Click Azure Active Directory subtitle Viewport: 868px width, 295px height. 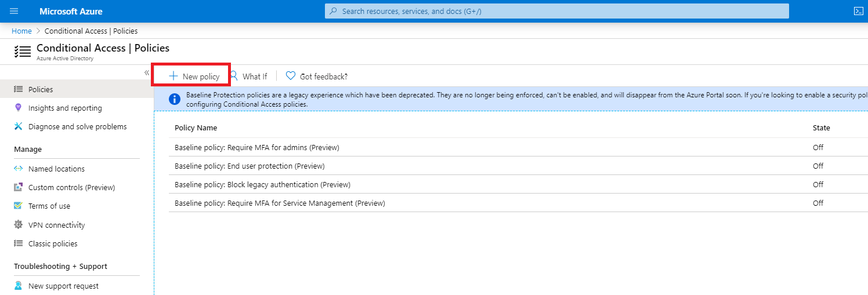pyautogui.click(x=64, y=59)
